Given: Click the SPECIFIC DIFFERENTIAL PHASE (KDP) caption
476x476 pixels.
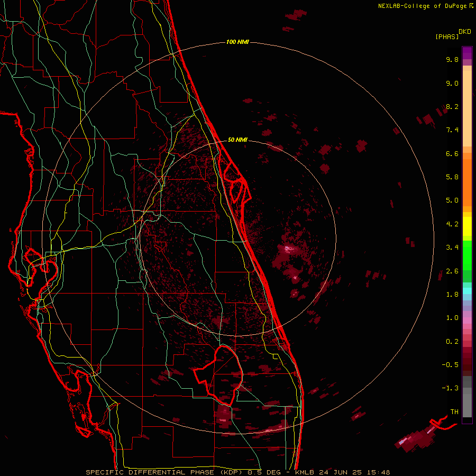Looking at the screenshot, I should (164, 472).
